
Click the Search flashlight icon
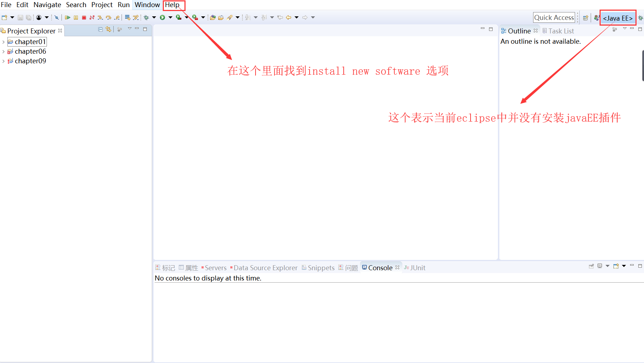point(230,17)
